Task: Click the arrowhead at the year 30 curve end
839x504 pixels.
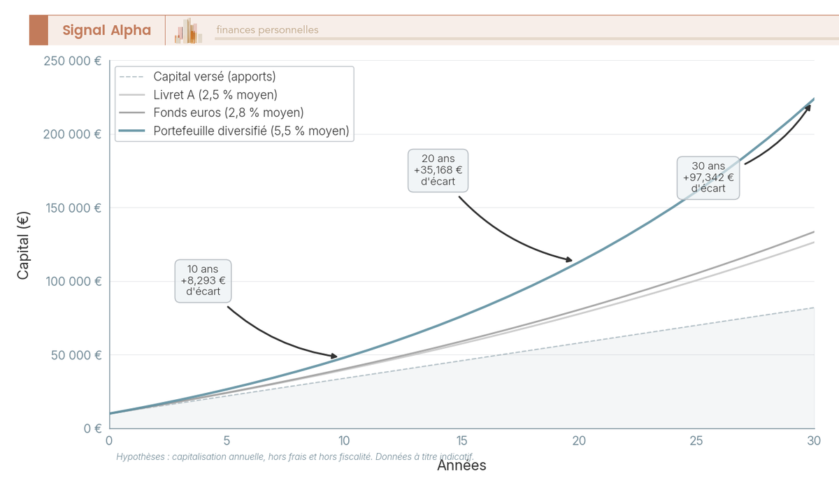Action: click(808, 106)
